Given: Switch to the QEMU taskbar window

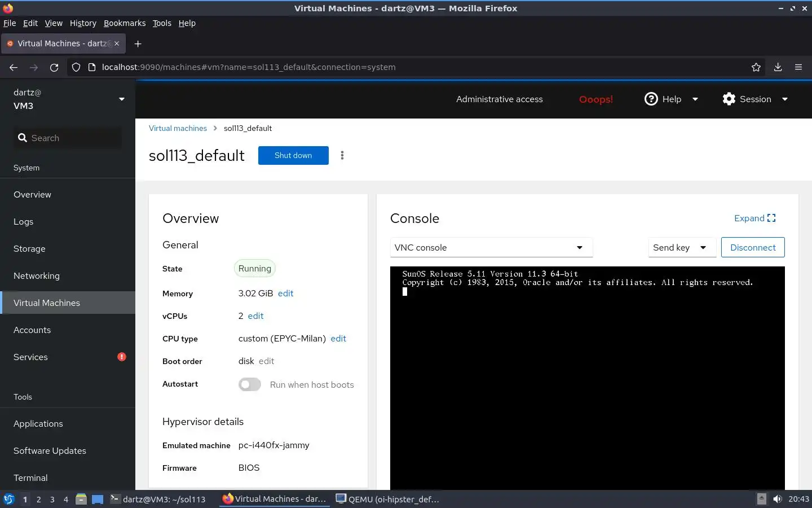Looking at the screenshot, I should (388, 499).
